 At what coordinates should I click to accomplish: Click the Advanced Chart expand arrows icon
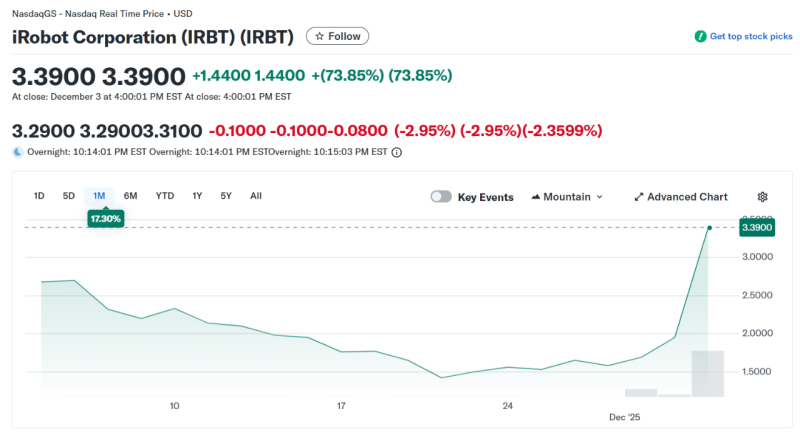click(x=639, y=197)
